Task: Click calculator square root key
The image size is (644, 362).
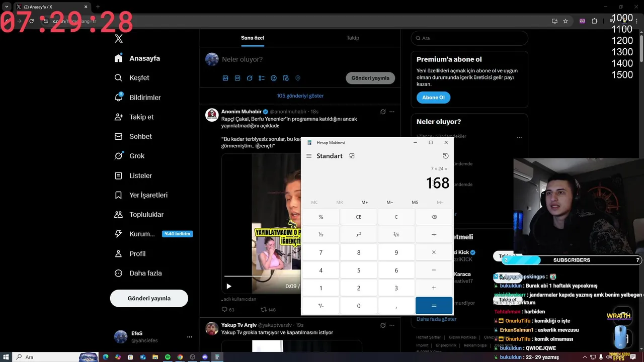Action: (x=396, y=234)
